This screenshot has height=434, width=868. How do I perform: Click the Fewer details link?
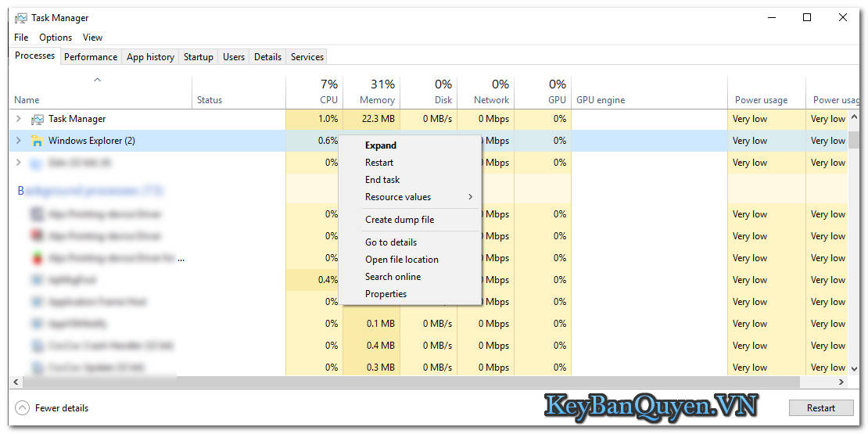coord(62,408)
